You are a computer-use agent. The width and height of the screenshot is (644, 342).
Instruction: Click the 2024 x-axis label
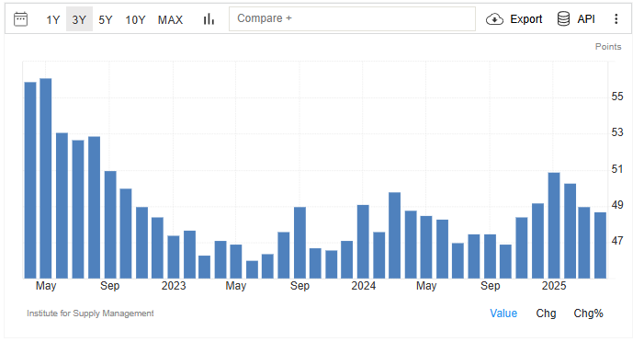363,286
